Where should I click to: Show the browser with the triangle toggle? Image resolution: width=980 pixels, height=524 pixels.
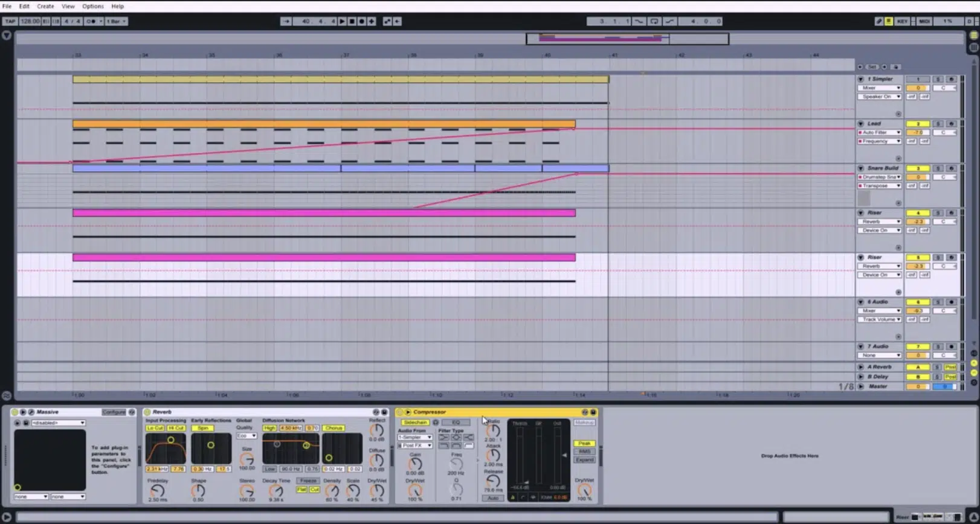point(7,36)
